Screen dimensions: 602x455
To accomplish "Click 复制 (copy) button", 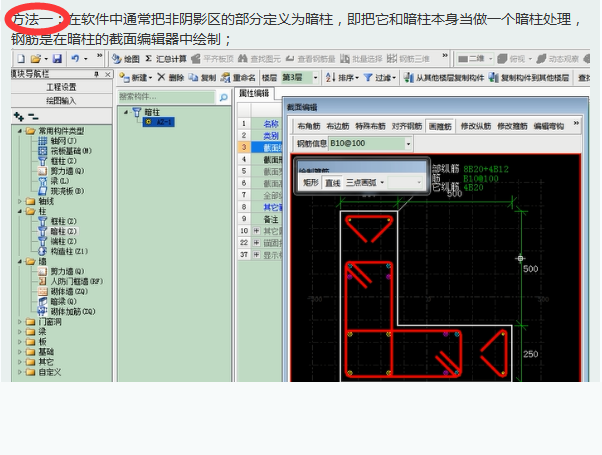I will tap(202, 78).
